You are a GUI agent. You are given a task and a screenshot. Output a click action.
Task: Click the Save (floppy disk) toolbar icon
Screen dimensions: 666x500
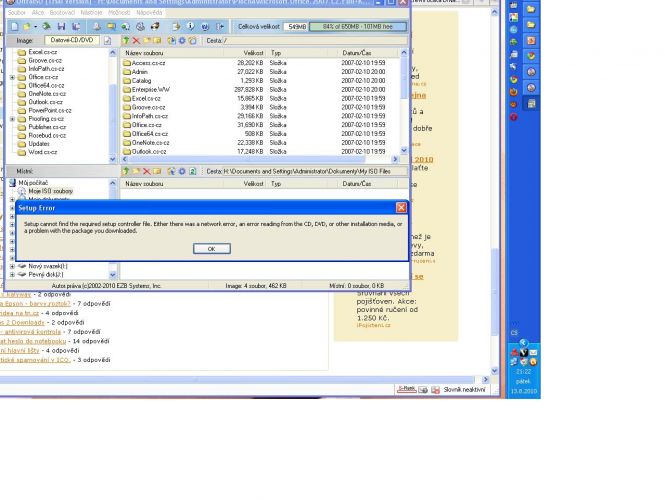pos(61,26)
